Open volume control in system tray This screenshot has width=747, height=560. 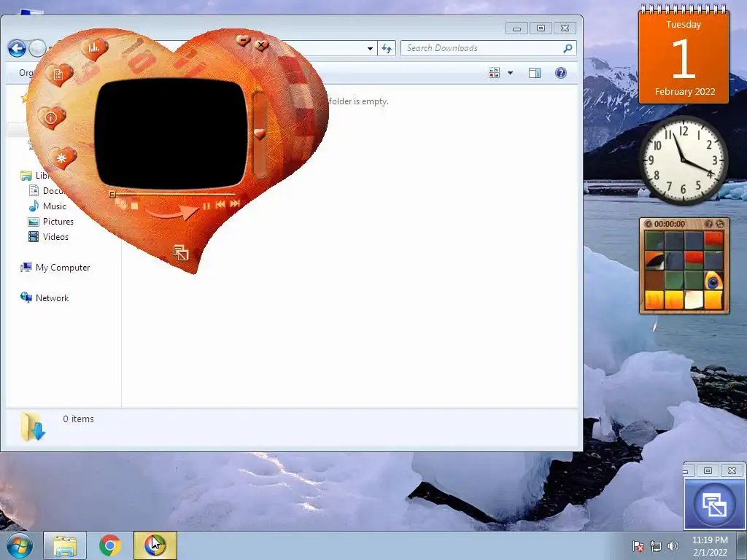(x=673, y=546)
